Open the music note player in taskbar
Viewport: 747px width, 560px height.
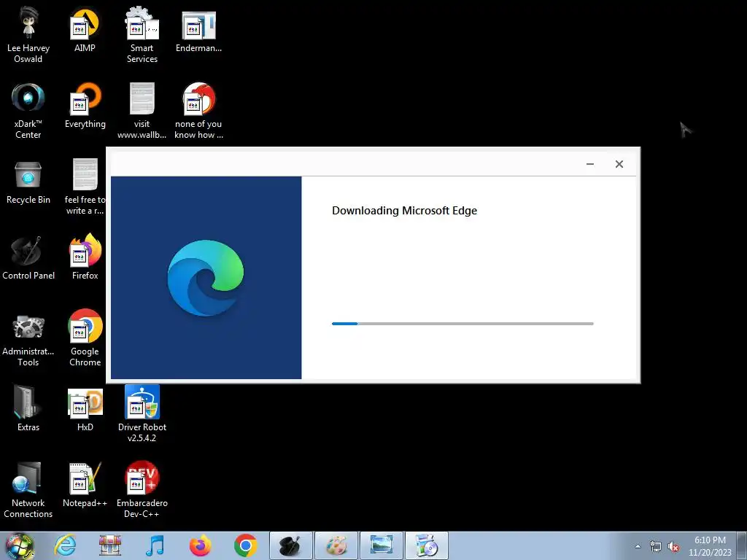155,545
